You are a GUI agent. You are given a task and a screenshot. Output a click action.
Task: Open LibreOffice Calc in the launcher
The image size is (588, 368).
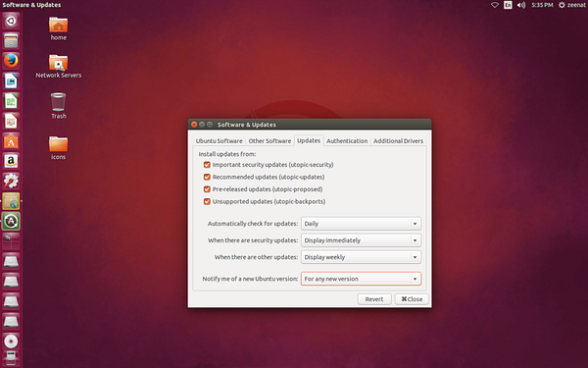[11, 101]
